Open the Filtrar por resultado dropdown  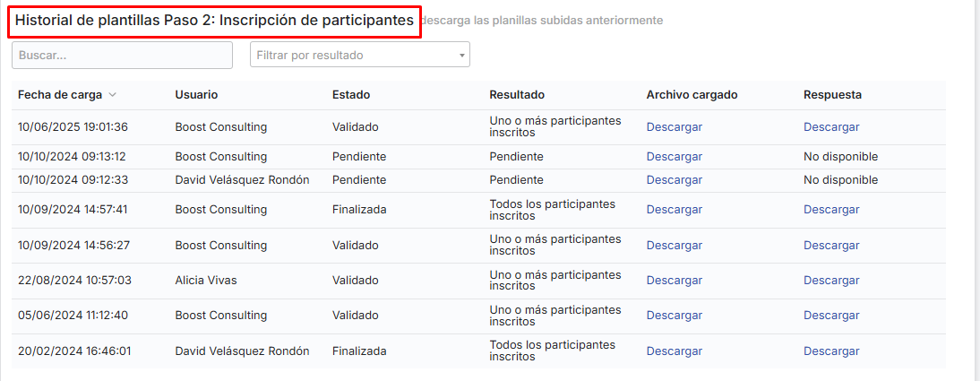[x=359, y=55]
